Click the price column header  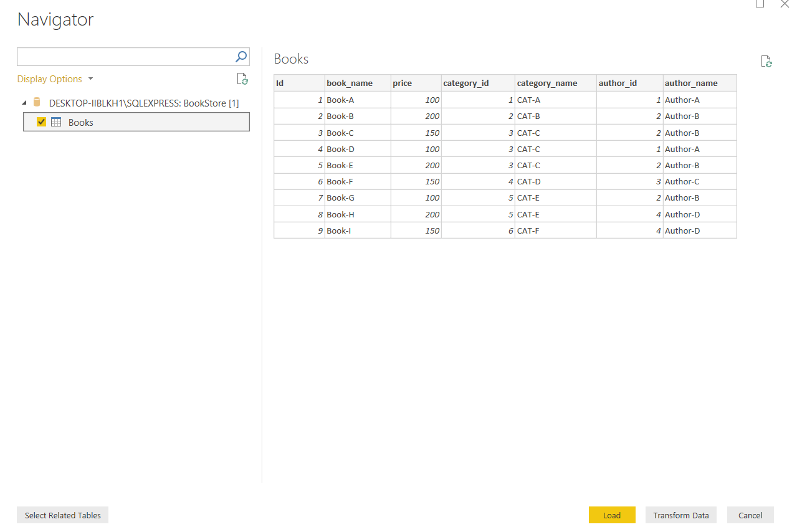pos(416,83)
